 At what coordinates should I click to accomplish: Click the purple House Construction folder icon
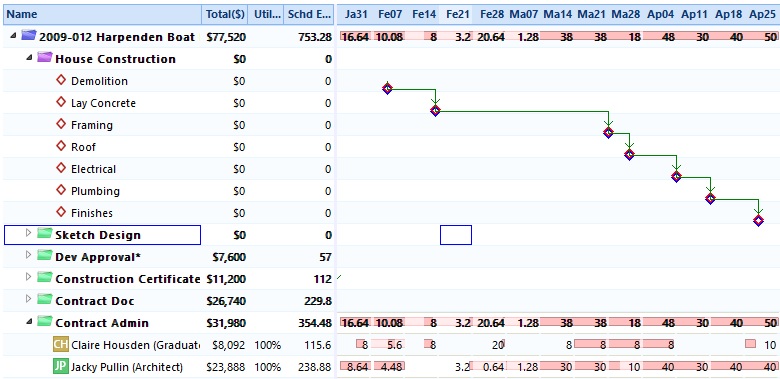(45, 57)
